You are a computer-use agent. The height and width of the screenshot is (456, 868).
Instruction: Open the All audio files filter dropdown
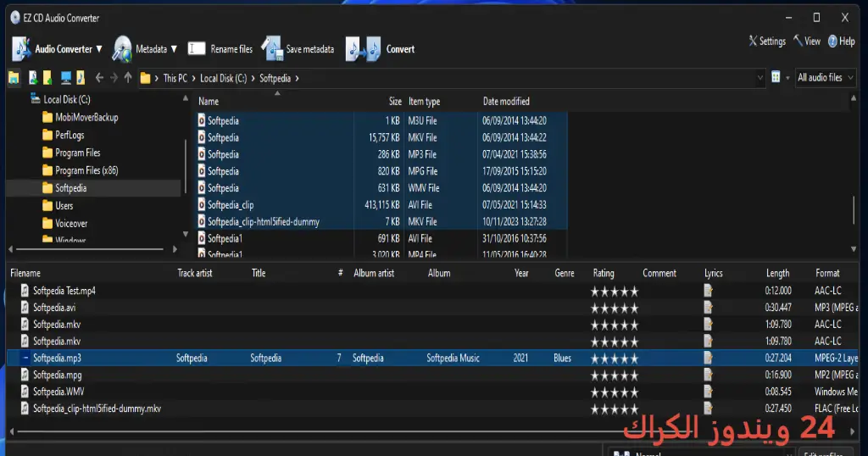[x=826, y=77]
